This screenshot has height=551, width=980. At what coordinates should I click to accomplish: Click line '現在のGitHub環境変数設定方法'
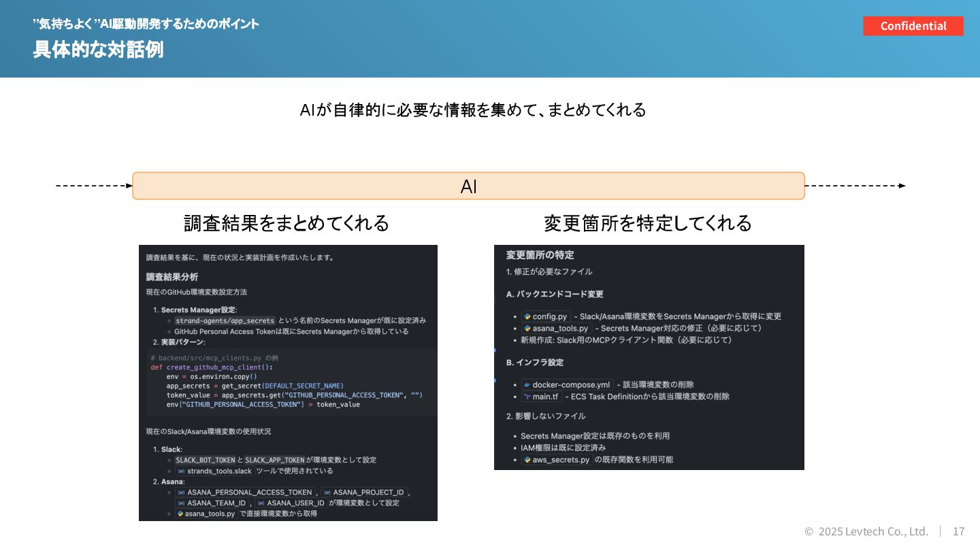(197, 292)
